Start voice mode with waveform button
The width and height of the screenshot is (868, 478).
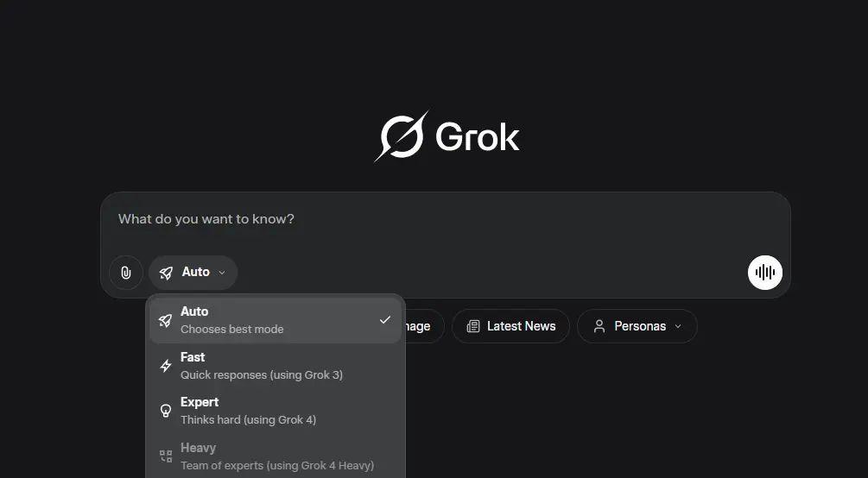click(x=765, y=272)
